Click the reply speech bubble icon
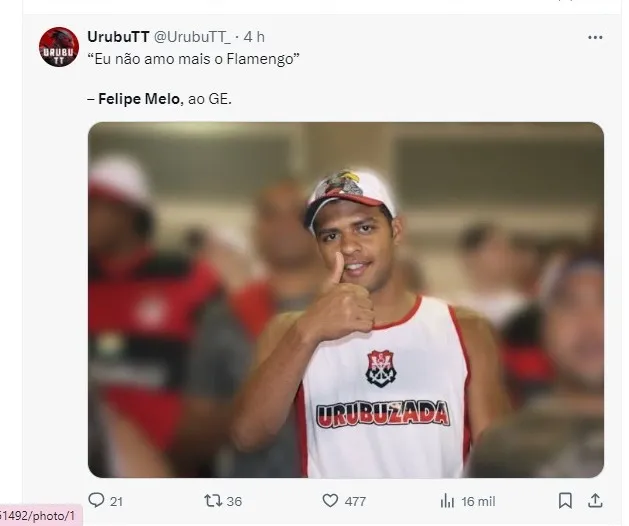 tap(97, 501)
